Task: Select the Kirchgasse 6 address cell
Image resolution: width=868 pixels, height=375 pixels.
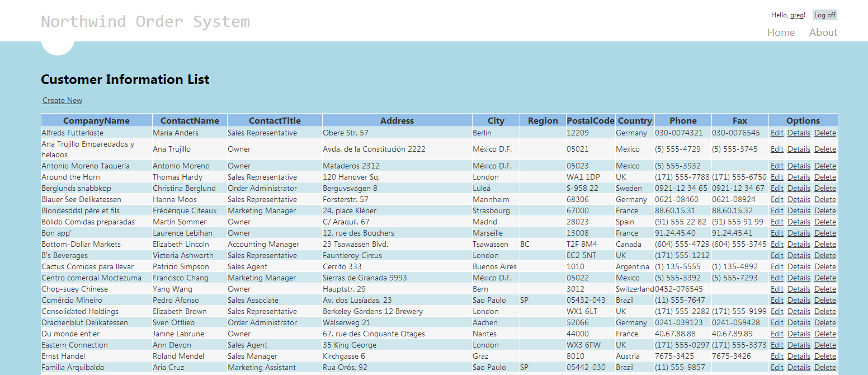Action: (x=397, y=356)
